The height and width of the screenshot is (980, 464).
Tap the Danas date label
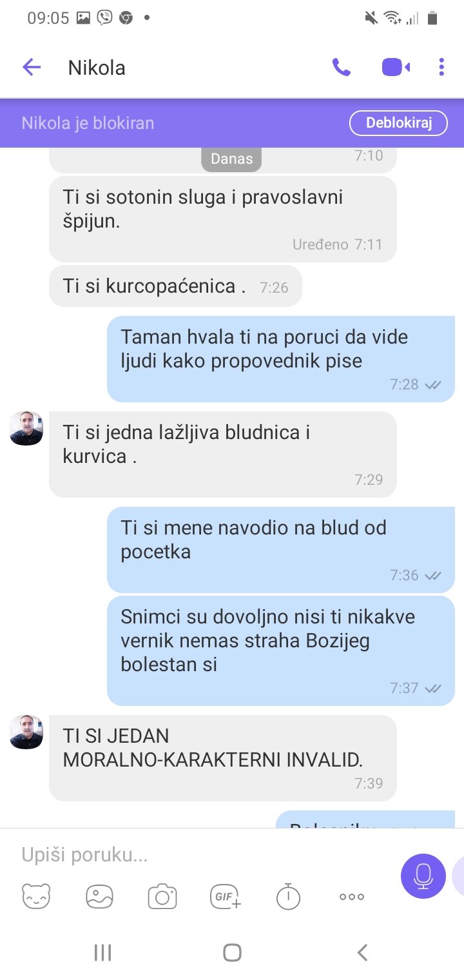231,159
